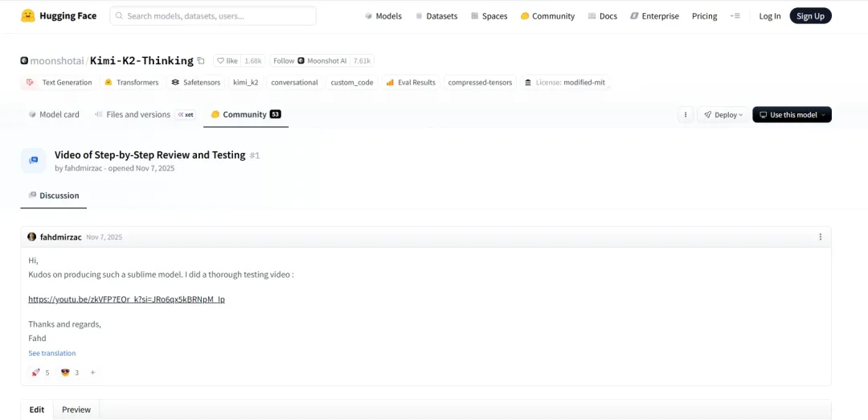Open the Enterprise page
The height and width of the screenshot is (420, 868).
pos(654,16)
